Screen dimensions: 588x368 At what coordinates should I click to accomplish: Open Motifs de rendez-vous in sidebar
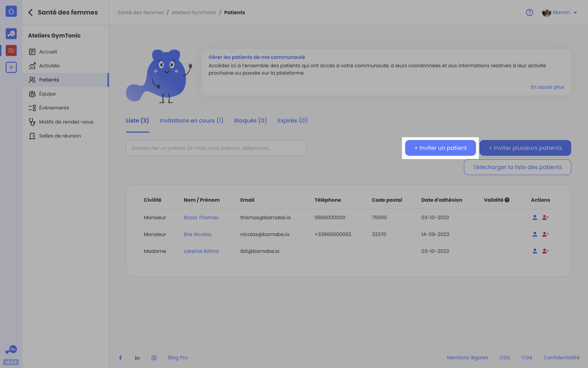coord(66,122)
